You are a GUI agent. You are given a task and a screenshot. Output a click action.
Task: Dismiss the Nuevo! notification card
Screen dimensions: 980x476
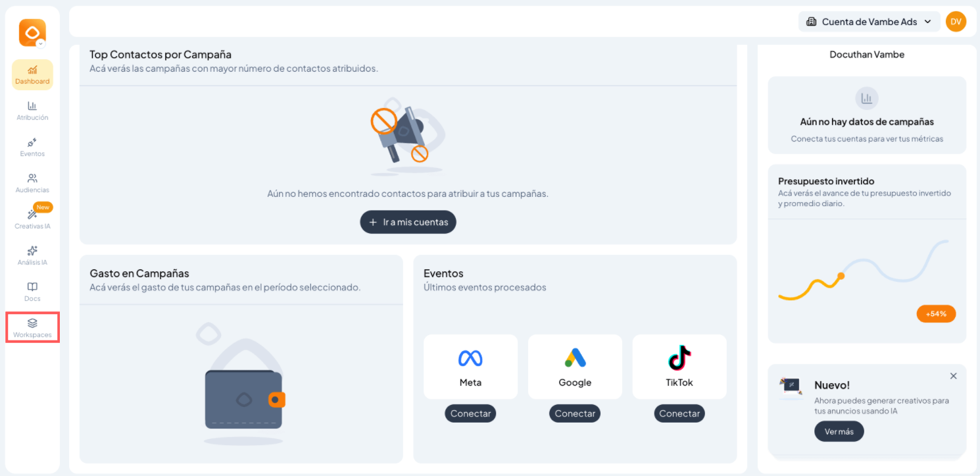point(953,376)
